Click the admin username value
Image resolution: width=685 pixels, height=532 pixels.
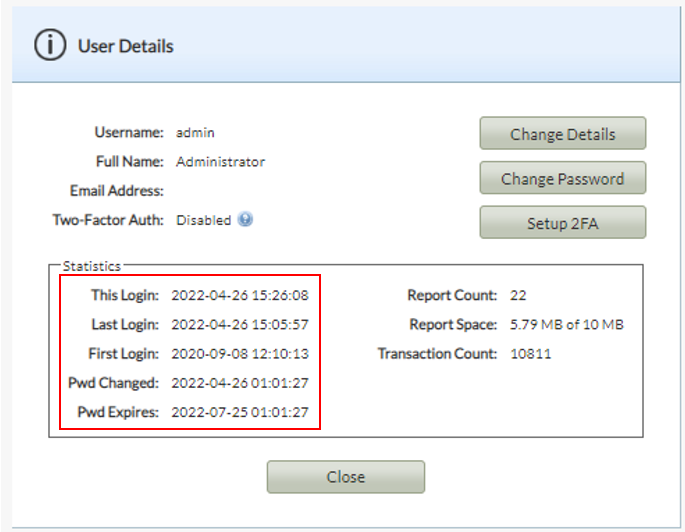[x=195, y=132]
